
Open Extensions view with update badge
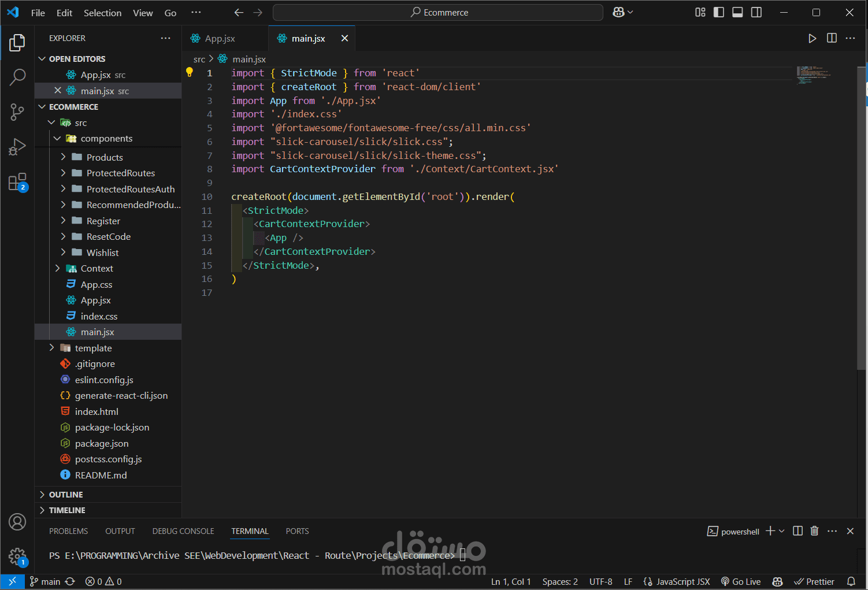click(x=17, y=182)
